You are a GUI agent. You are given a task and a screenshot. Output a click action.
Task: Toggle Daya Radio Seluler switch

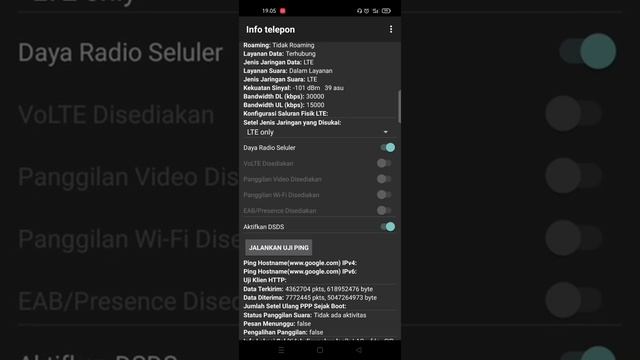(387, 147)
